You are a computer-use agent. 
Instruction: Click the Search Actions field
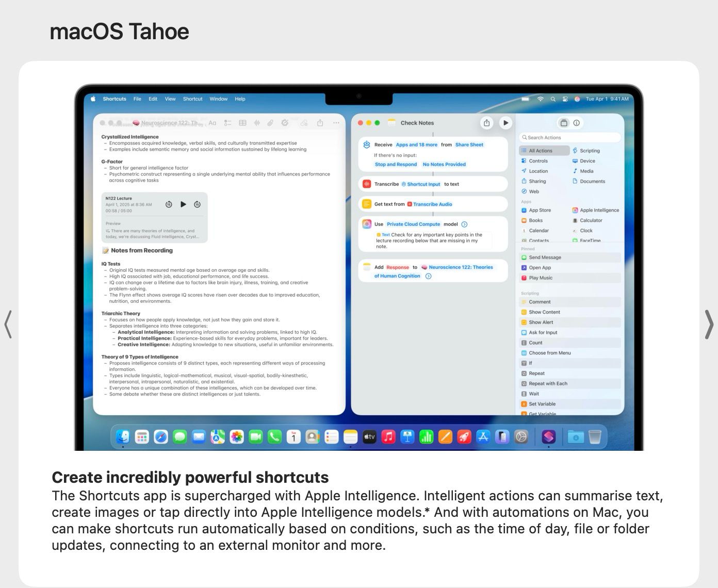pos(569,138)
